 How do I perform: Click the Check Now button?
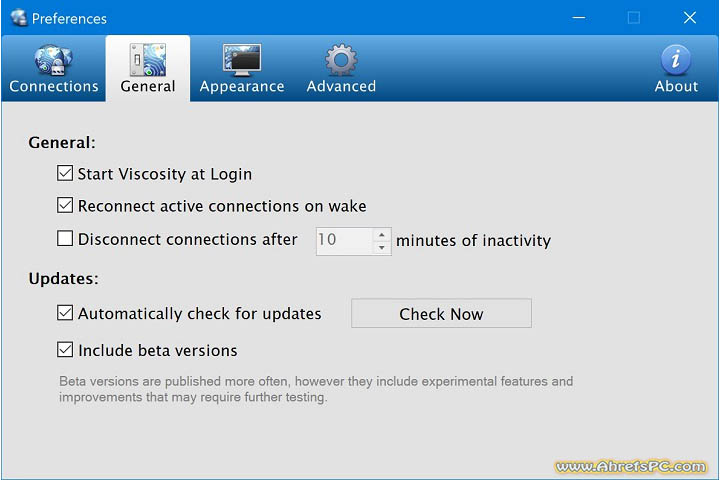441,313
